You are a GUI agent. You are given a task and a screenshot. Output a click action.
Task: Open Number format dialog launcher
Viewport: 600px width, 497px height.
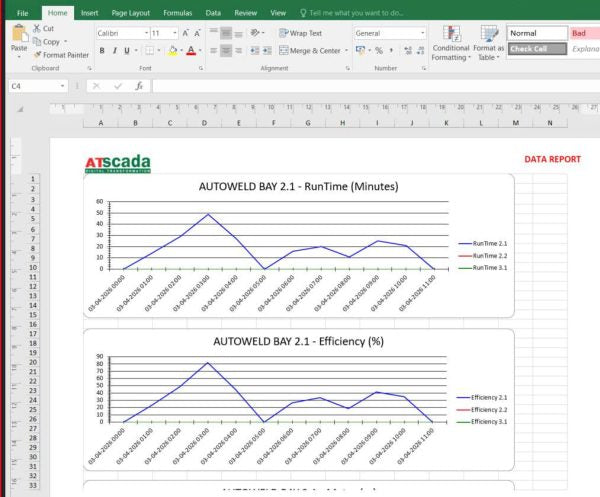(x=424, y=68)
